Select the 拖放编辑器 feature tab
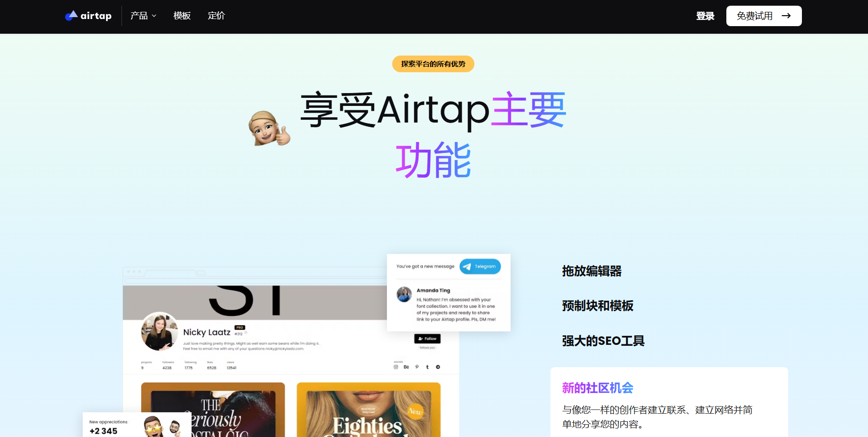Screen dimensions: 868x437 click(x=592, y=271)
